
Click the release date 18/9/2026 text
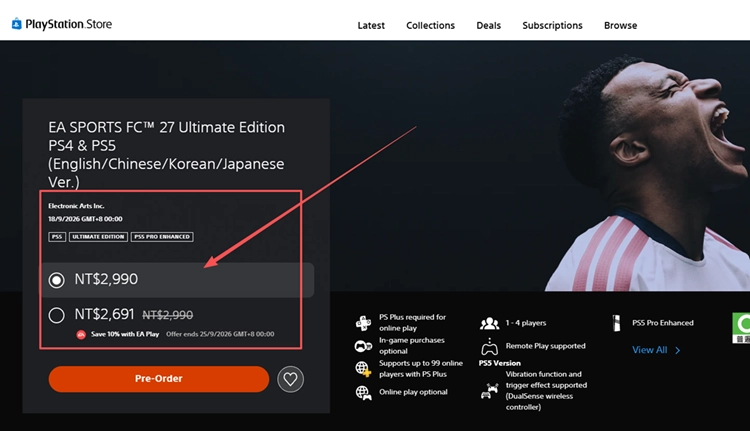(x=85, y=219)
